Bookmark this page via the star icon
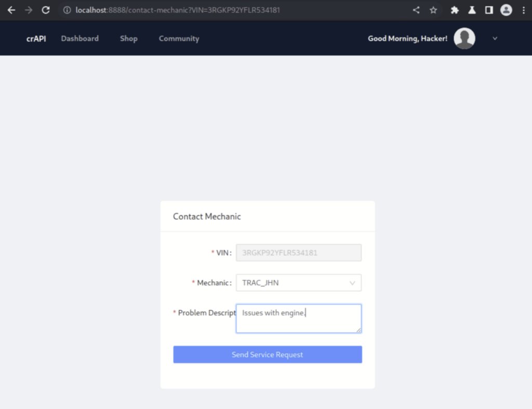 tap(433, 9)
